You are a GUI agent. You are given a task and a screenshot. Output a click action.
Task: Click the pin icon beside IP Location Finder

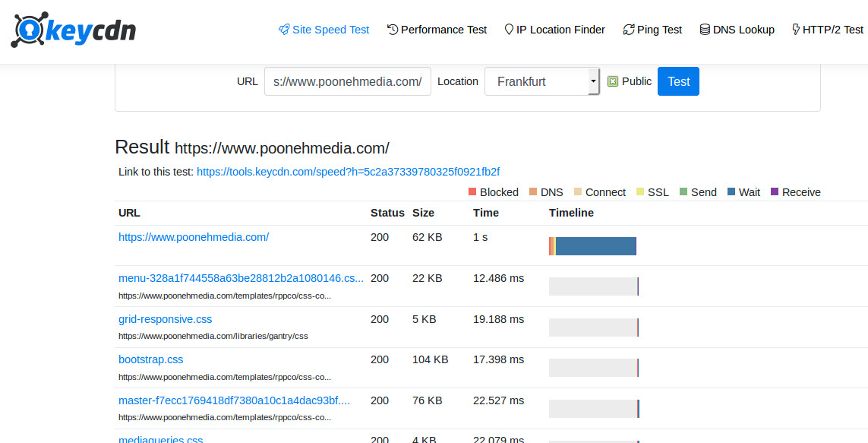tap(509, 30)
